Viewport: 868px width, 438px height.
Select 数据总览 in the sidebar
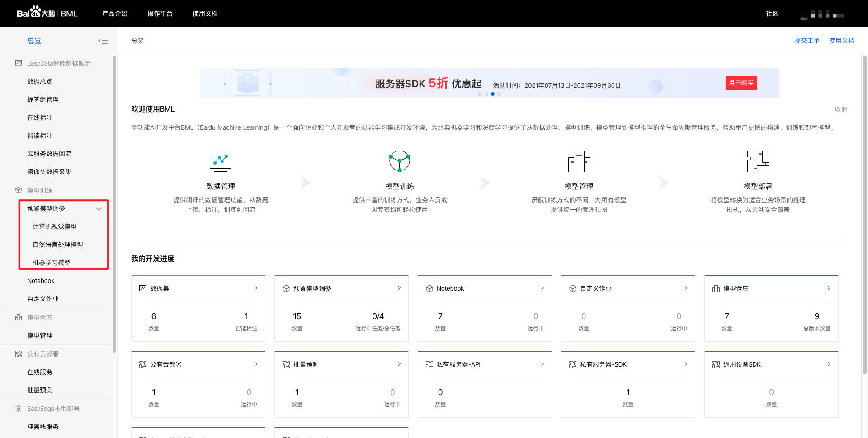point(40,81)
